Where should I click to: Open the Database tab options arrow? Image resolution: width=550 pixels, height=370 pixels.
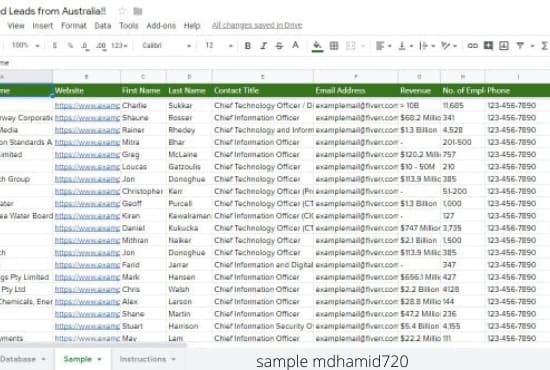[43, 359]
